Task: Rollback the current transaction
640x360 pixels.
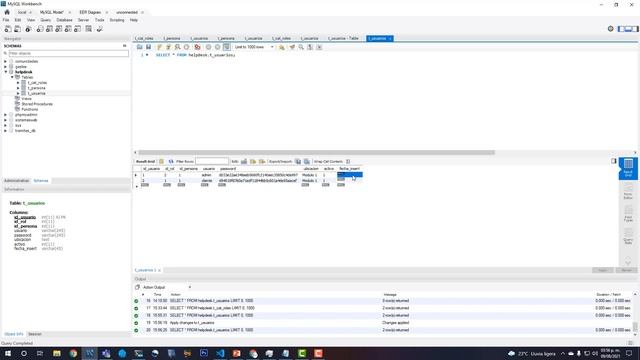Action: coord(218,47)
